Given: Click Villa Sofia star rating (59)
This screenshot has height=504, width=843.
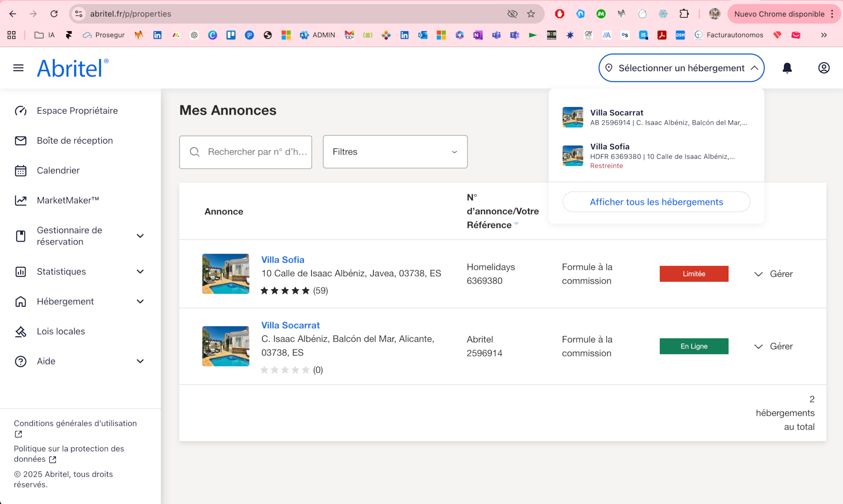Looking at the screenshot, I should [294, 291].
